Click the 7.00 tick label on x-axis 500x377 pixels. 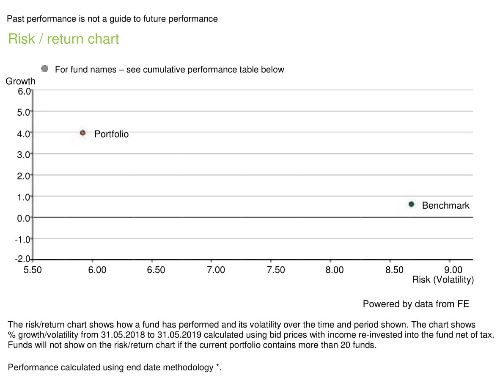[216, 269]
